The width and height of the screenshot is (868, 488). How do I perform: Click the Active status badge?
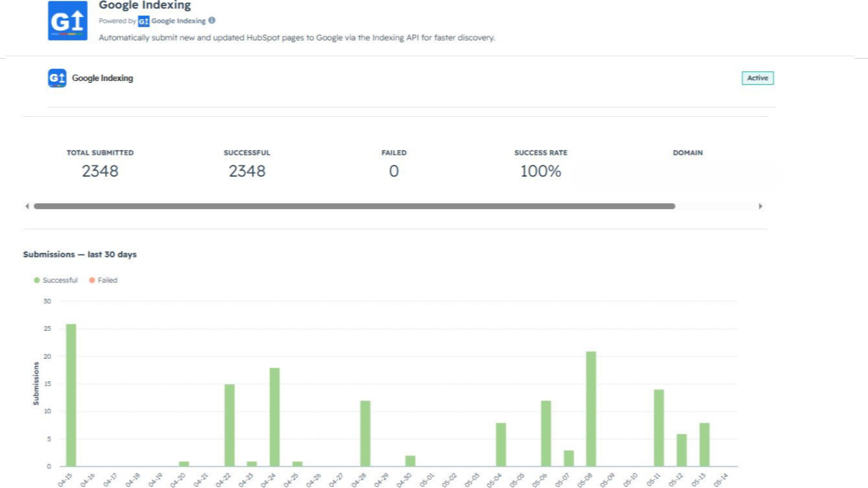click(x=757, y=78)
